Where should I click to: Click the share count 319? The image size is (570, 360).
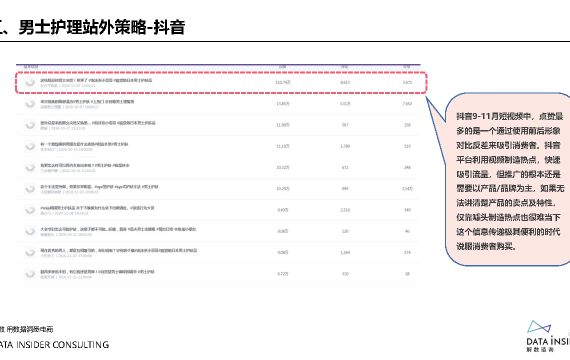pyautogui.click(x=407, y=146)
